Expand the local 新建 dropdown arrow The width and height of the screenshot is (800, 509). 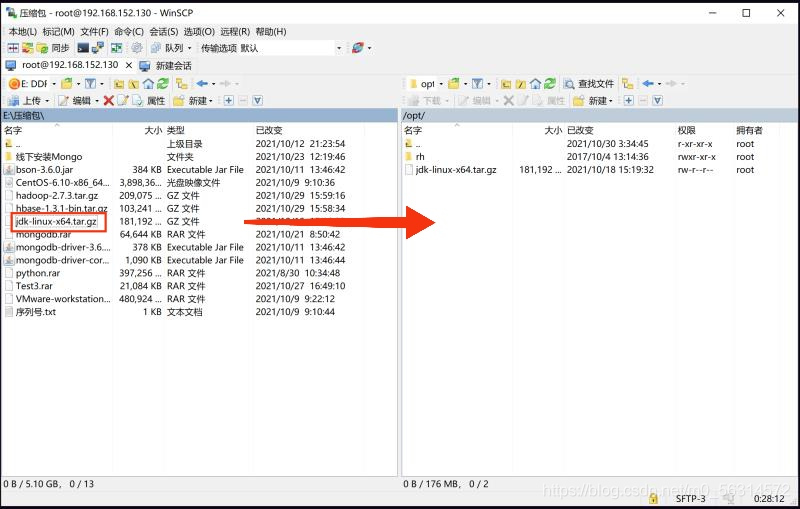coord(211,100)
